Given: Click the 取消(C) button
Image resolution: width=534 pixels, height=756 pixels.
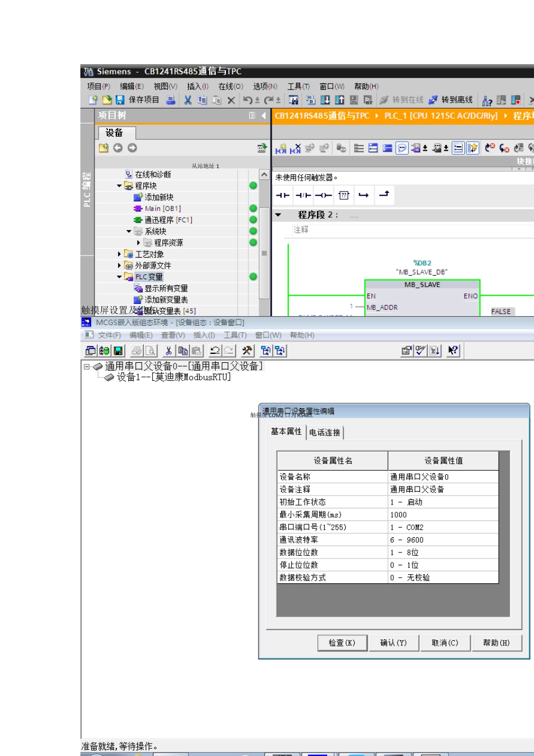Looking at the screenshot, I should click(445, 643).
